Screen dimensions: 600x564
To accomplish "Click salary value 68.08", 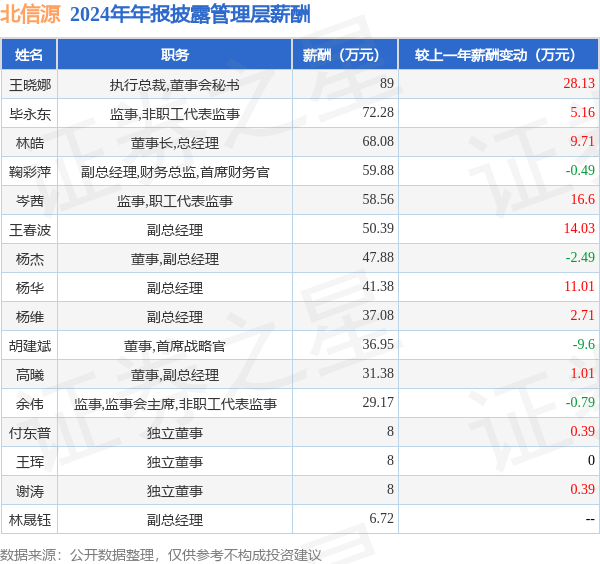I will pyautogui.click(x=378, y=141).
